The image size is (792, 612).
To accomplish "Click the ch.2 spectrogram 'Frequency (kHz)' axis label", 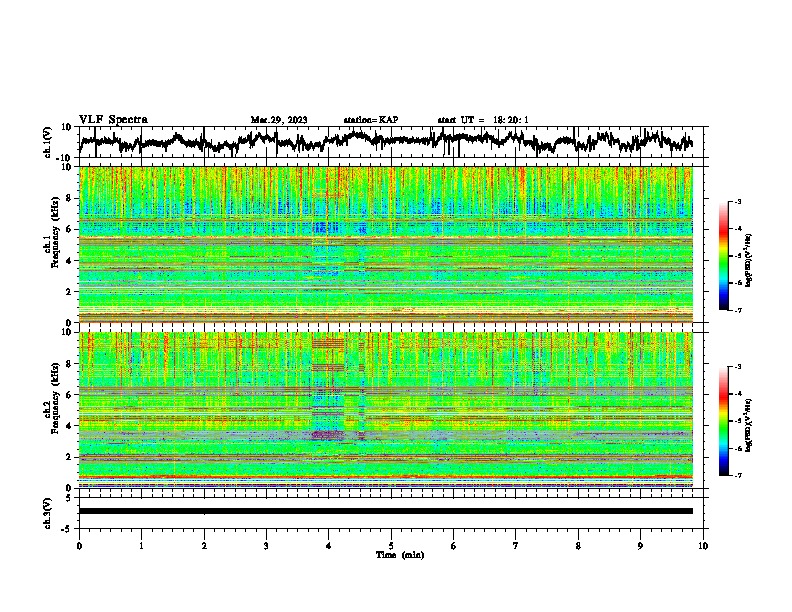I will [56, 398].
